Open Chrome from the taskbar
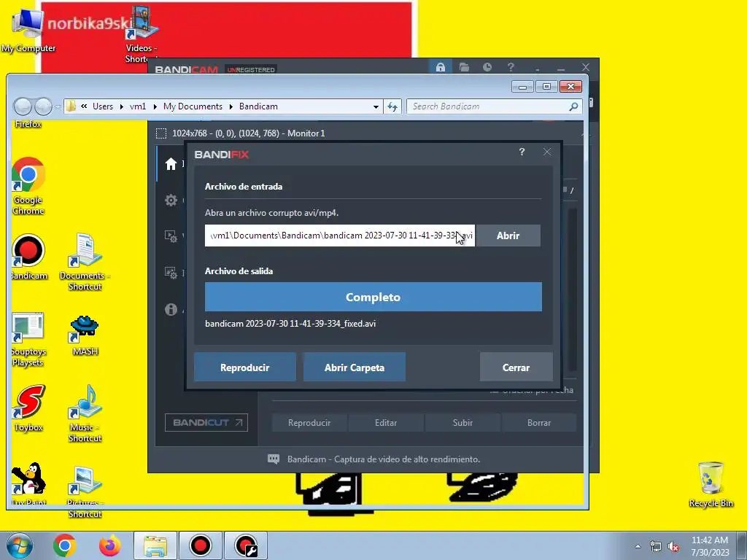This screenshot has height=560, width=747. pos(65,545)
